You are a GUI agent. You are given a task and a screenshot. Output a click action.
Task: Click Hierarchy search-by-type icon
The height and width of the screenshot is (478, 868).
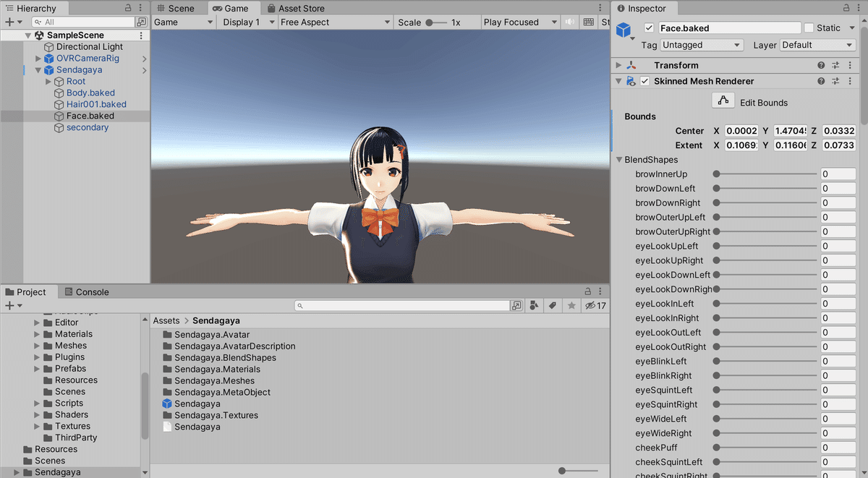click(x=142, y=22)
